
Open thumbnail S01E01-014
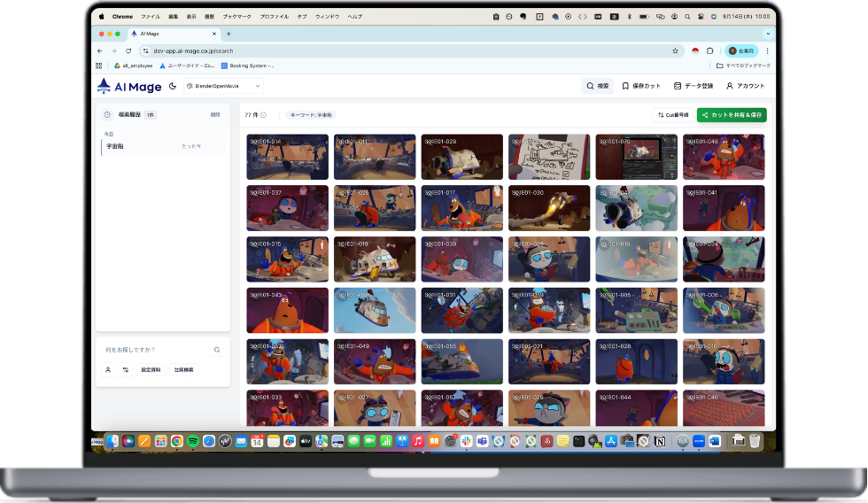point(287,157)
